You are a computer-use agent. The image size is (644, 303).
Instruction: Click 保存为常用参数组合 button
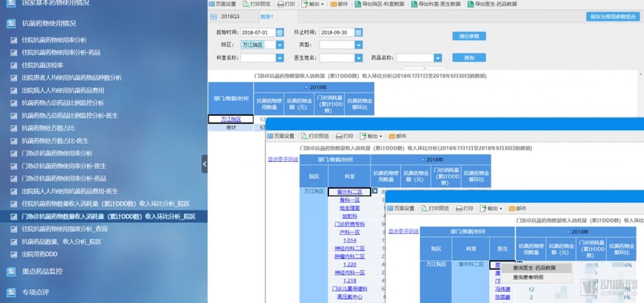[613, 17]
